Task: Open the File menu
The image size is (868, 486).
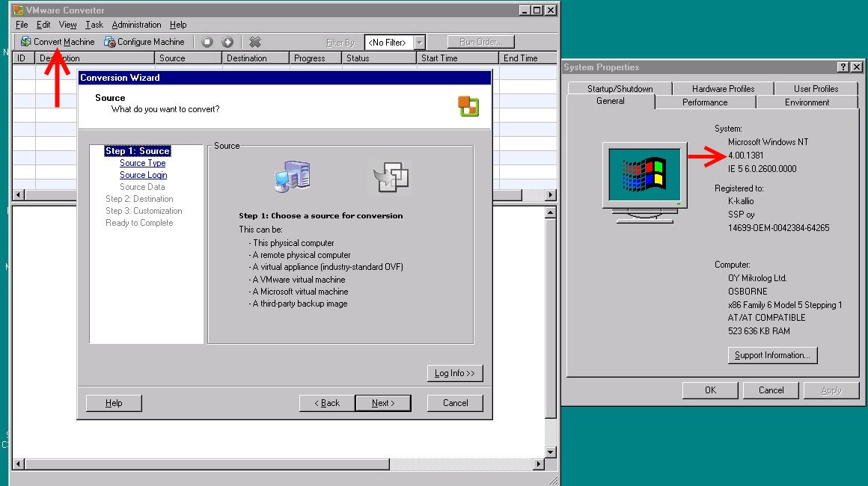Action: click(22, 25)
